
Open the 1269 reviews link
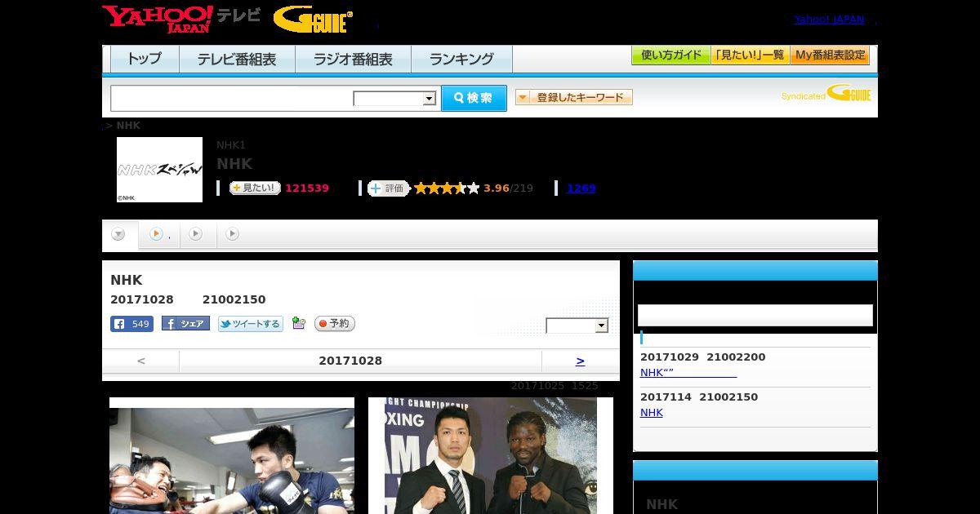(x=581, y=188)
